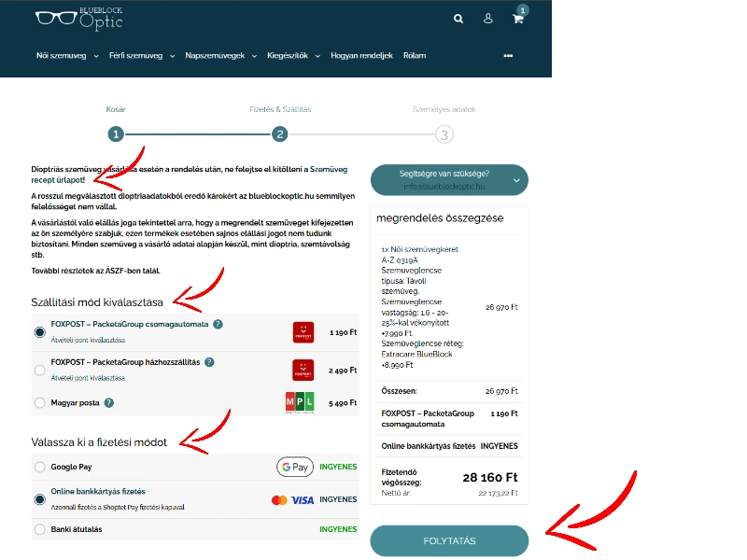747x560 pixels.
Task: Click help icon next to FOXPOST házhozszállítás
Action: tap(209, 362)
